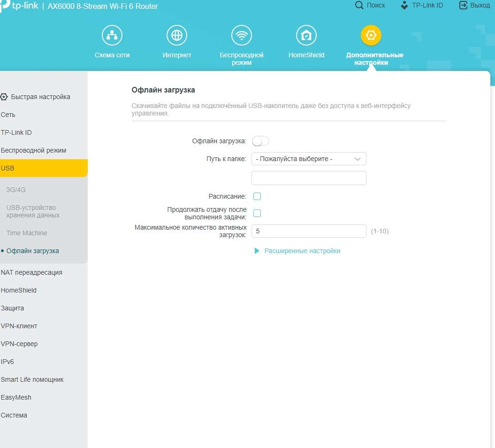Check the Расписание checkbox
Viewport: 495px width, 448px height.
(x=257, y=196)
